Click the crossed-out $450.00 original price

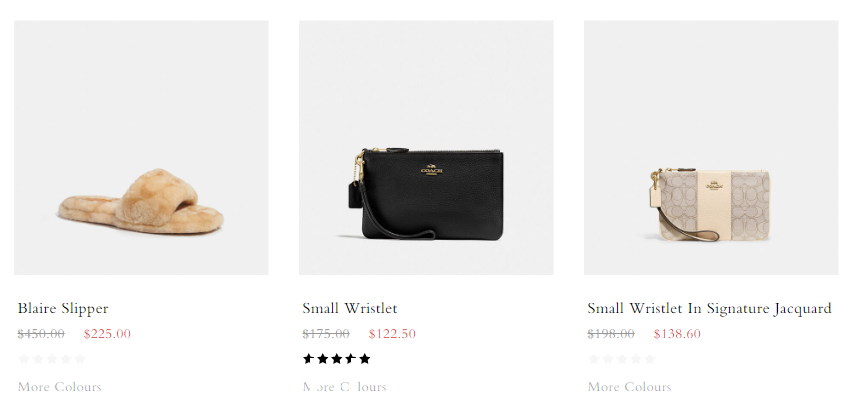coord(41,334)
